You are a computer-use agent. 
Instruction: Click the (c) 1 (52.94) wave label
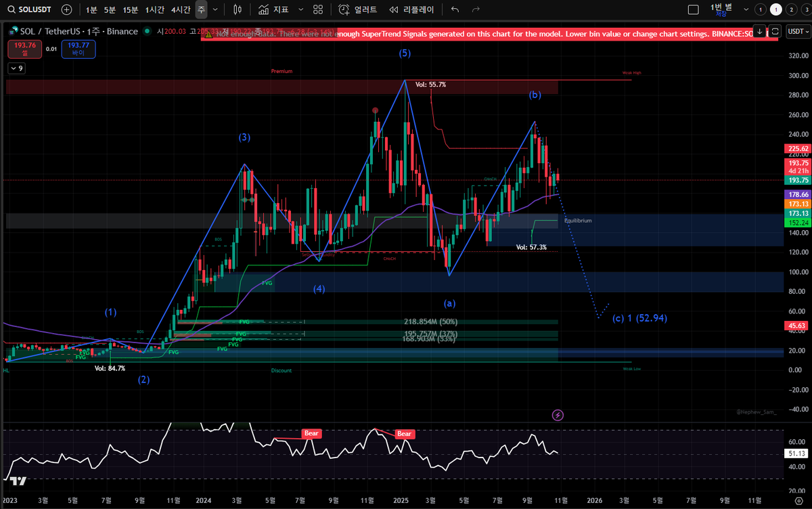point(640,317)
